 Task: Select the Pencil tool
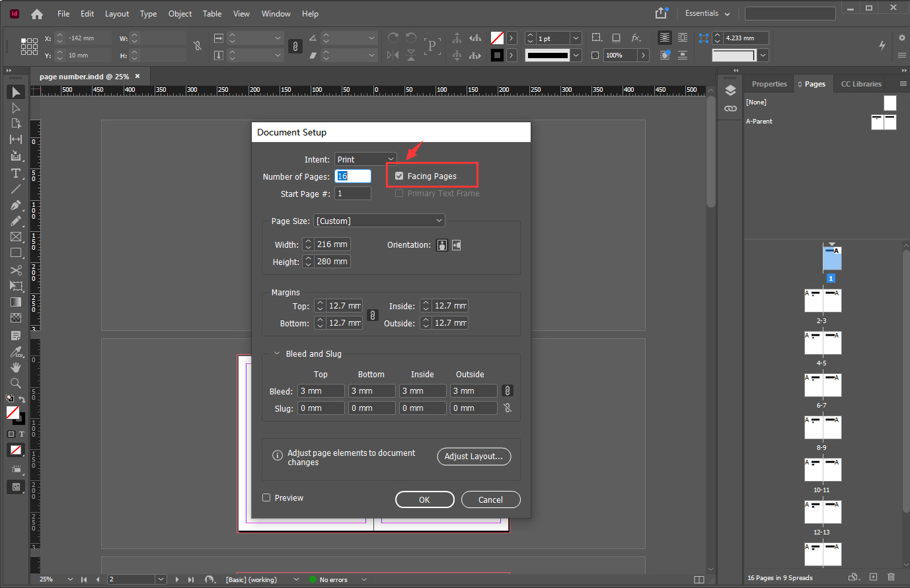pyautogui.click(x=16, y=221)
